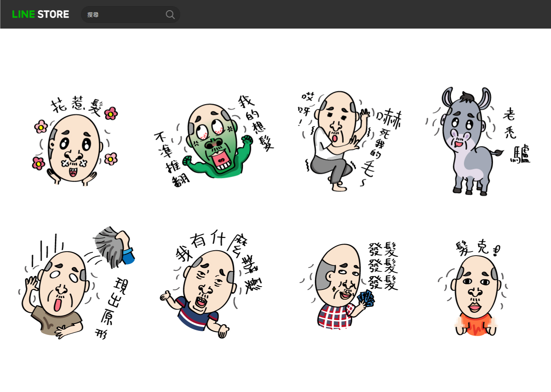Click the LINE STORE logo
The image size is (551, 392).
40,14
